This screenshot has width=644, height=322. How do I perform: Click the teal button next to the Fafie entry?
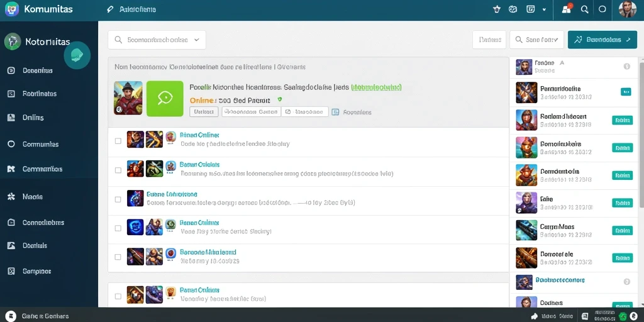[x=622, y=203]
